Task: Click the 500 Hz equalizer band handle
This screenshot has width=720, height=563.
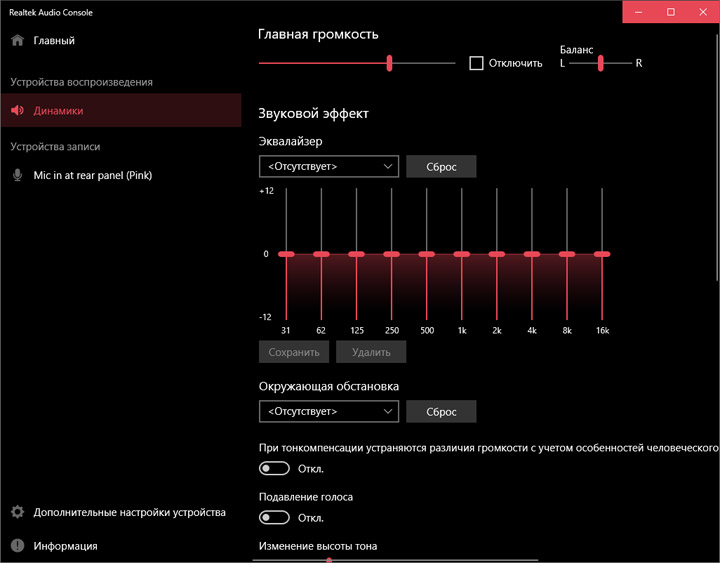Action: (427, 254)
